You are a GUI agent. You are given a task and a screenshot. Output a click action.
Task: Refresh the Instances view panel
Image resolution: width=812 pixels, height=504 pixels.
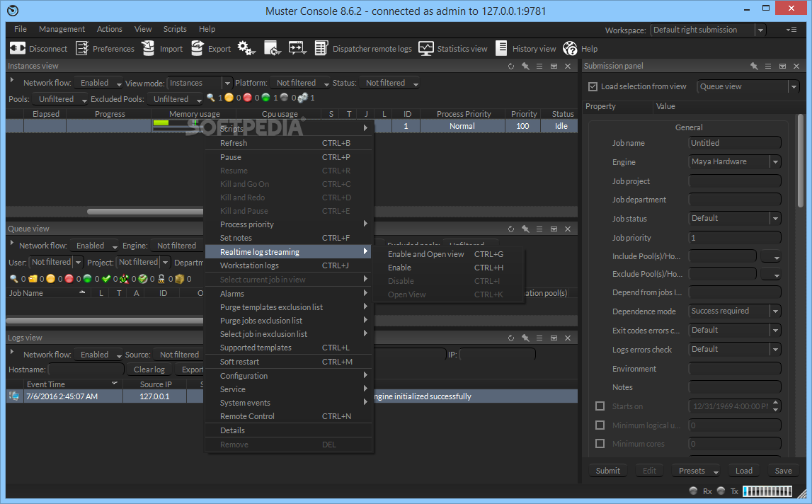tap(511, 67)
